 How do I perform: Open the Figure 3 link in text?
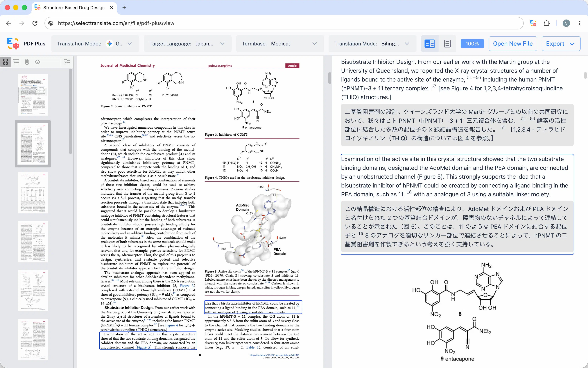[x=187, y=286]
